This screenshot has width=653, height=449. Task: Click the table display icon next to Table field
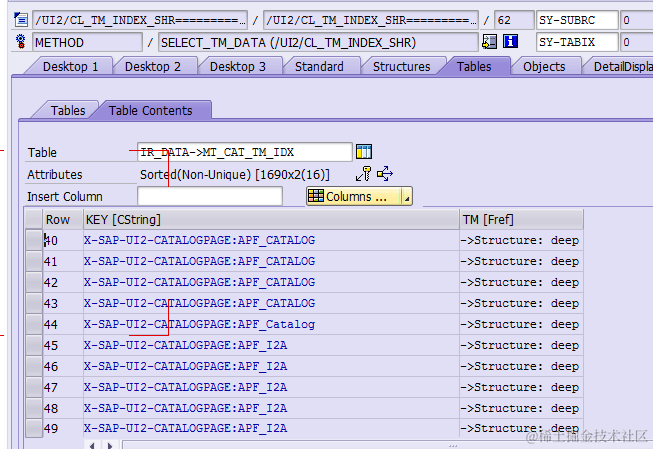click(364, 152)
